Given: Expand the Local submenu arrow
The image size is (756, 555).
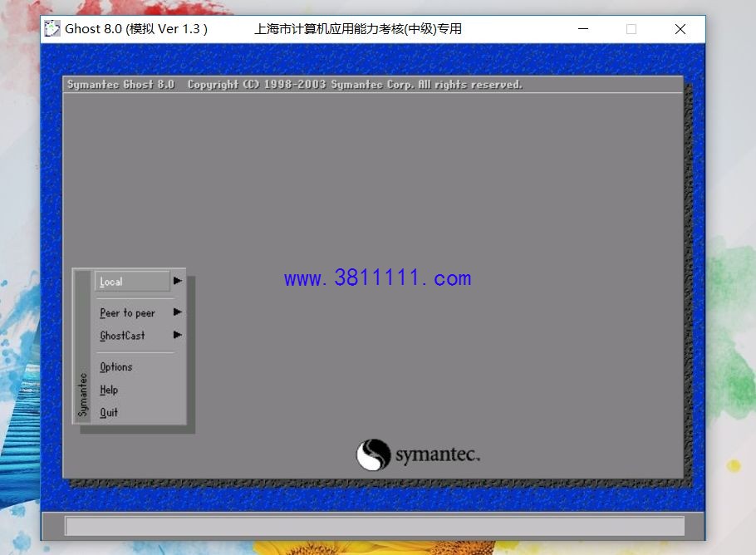Looking at the screenshot, I should (178, 281).
